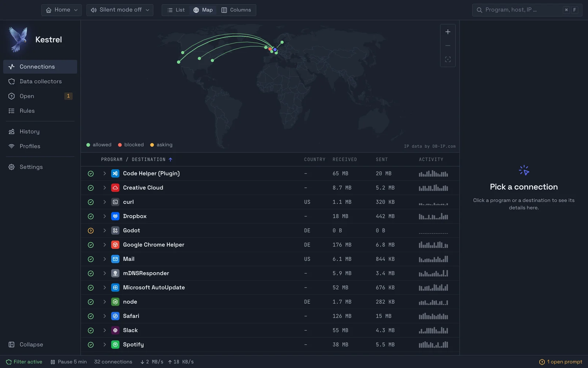Toggle allowed status for curl
Viewport: 588px width, 368px height.
[x=91, y=202]
